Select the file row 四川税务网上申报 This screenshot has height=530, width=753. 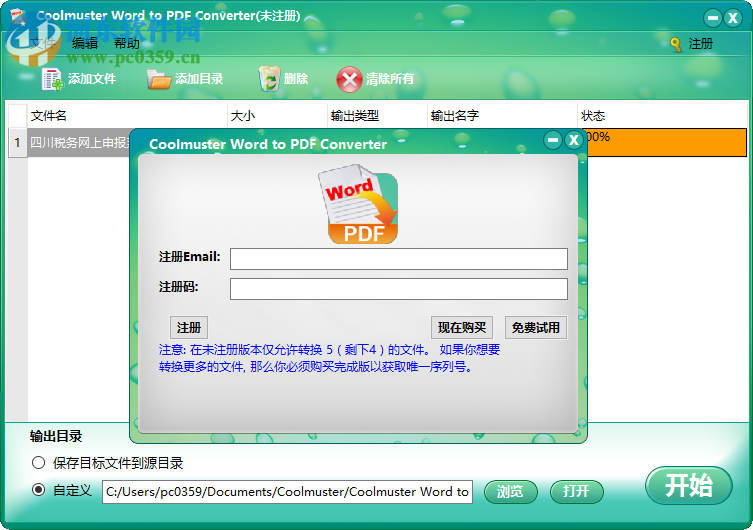(x=79, y=143)
